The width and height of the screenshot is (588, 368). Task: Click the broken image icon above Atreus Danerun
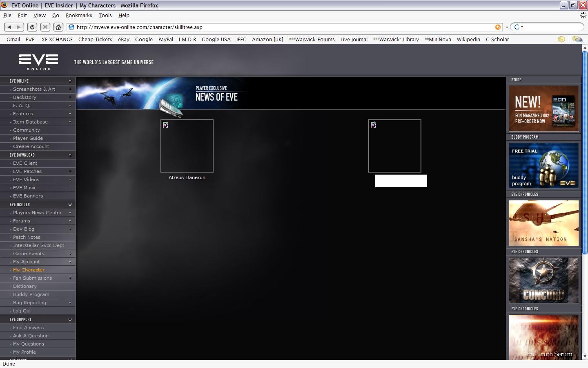click(x=165, y=125)
